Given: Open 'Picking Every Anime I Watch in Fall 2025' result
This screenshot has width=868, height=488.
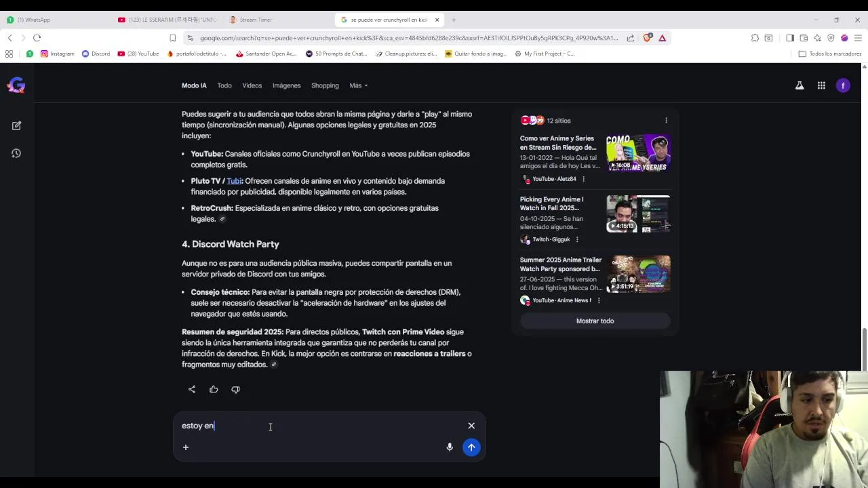Looking at the screenshot, I should pos(552,203).
